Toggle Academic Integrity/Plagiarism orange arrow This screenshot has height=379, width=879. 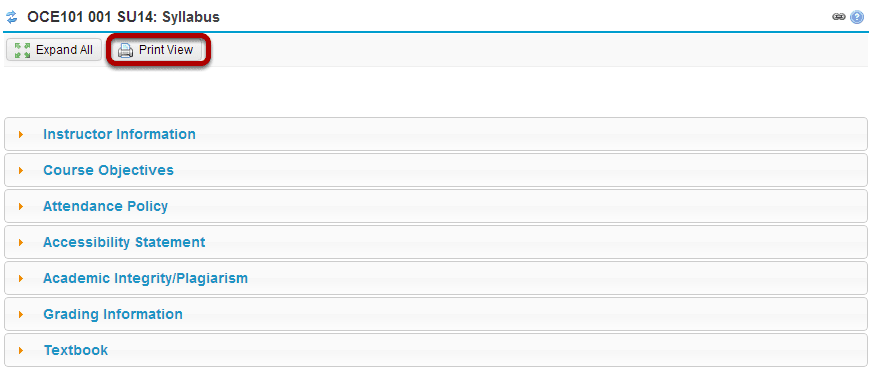(x=21, y=278)
